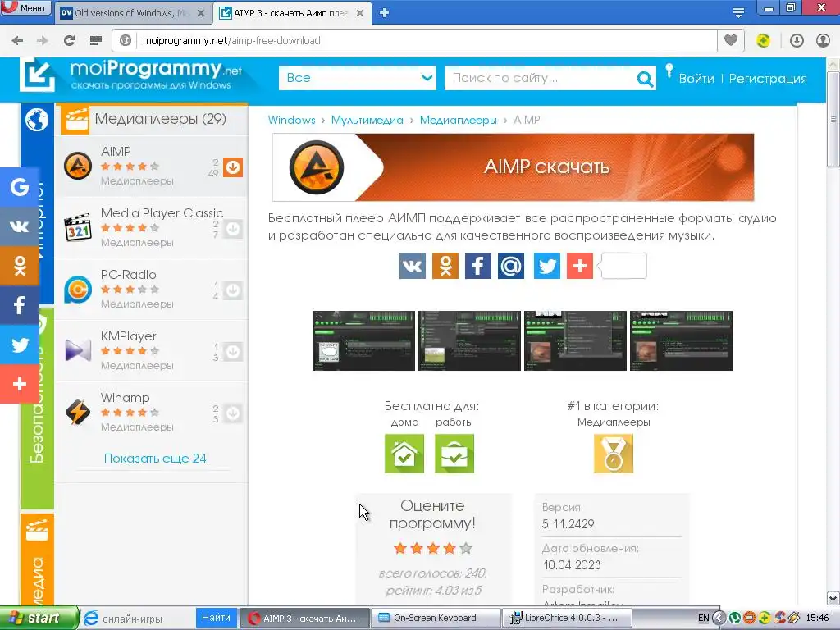Share to Twitter via floating side button

click(20, 345)
